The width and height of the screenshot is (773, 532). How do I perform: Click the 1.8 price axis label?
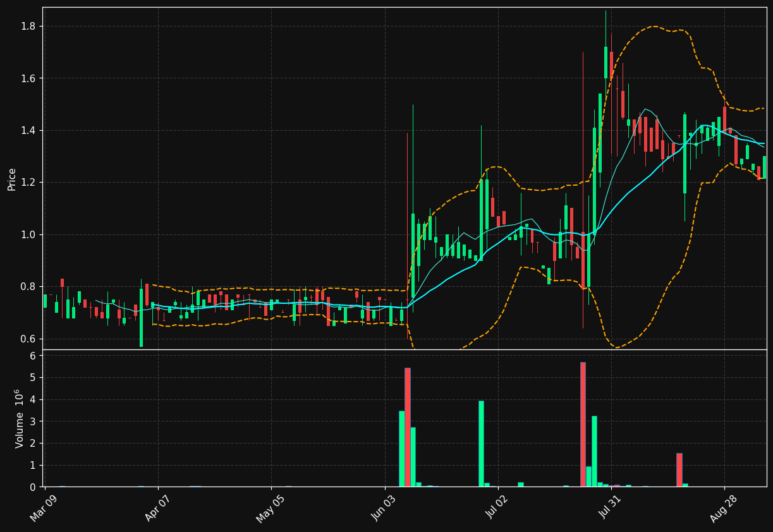[30, 26]
